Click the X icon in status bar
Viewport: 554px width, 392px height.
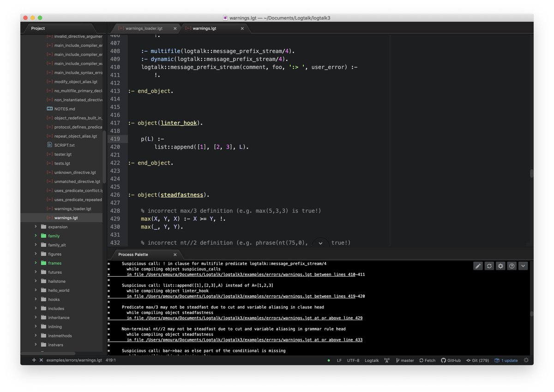41,360
